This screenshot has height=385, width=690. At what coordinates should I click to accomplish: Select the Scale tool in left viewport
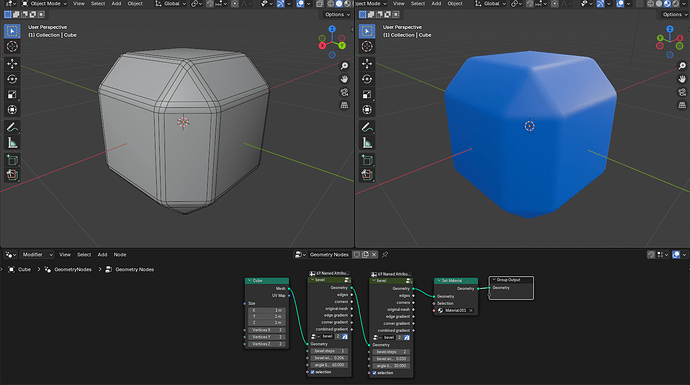pyautogui.click(x=12, y=94)
